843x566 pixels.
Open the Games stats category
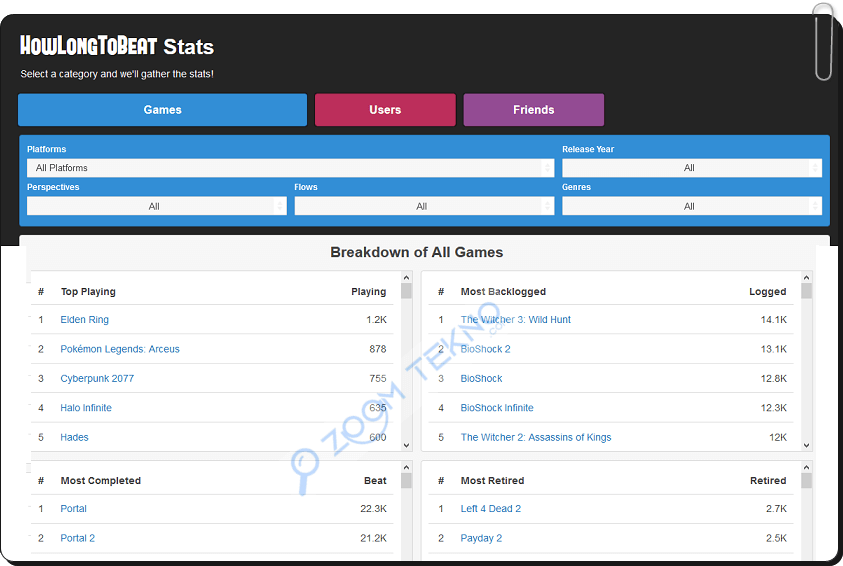pyautogui.click(x=162, y=110)
